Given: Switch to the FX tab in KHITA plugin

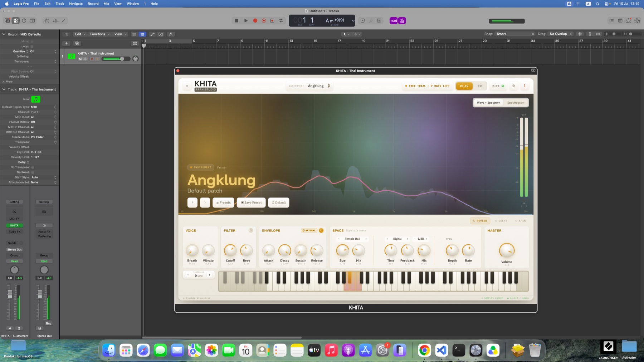Looking at the screenshot, I should 480,86.
